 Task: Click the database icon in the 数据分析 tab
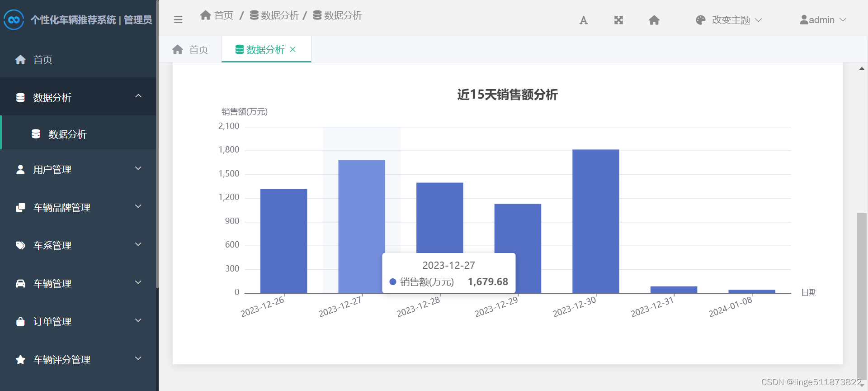[240, 49]
